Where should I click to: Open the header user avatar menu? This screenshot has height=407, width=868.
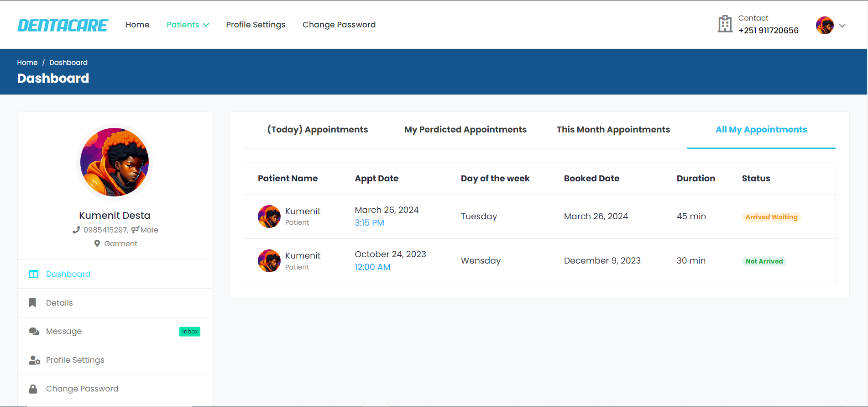(825, 26)
